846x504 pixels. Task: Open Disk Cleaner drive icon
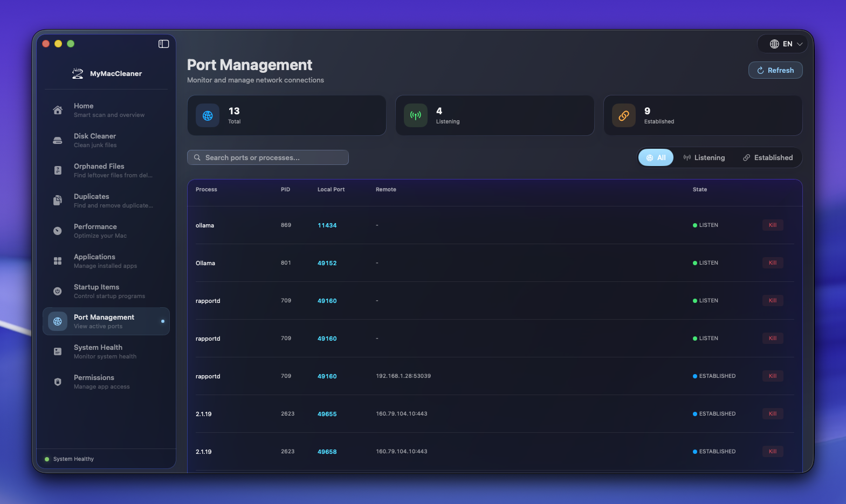58,140
